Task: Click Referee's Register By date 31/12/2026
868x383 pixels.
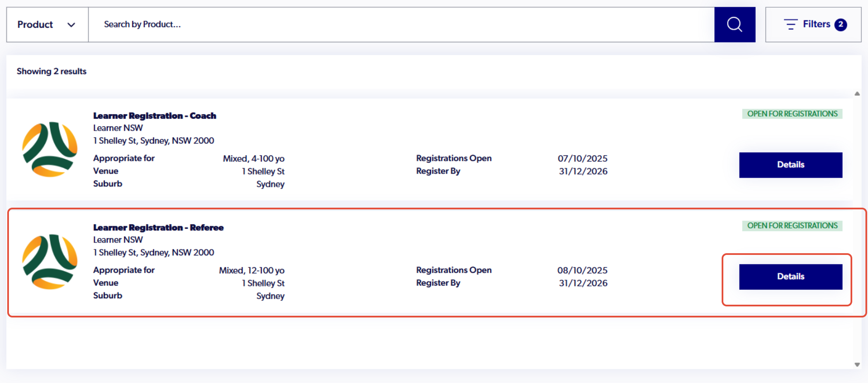Action: [583, 283]
